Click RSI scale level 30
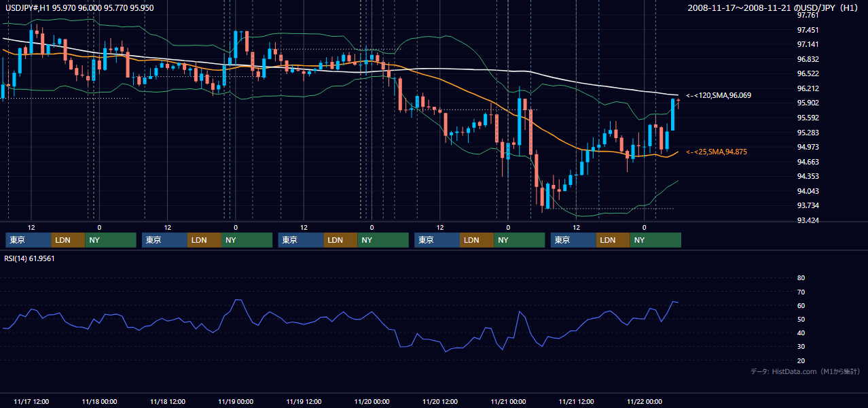 pyautogui.click(x=801, y=347)
